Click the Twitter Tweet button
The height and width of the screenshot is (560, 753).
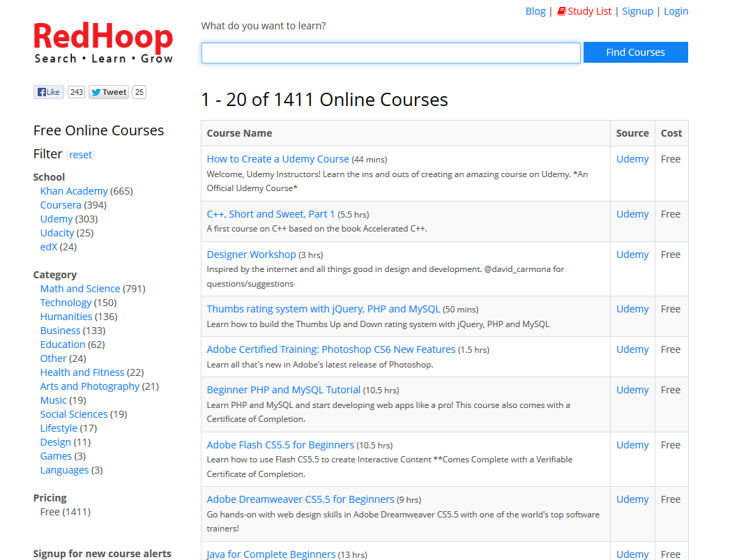tap(109, 92)
